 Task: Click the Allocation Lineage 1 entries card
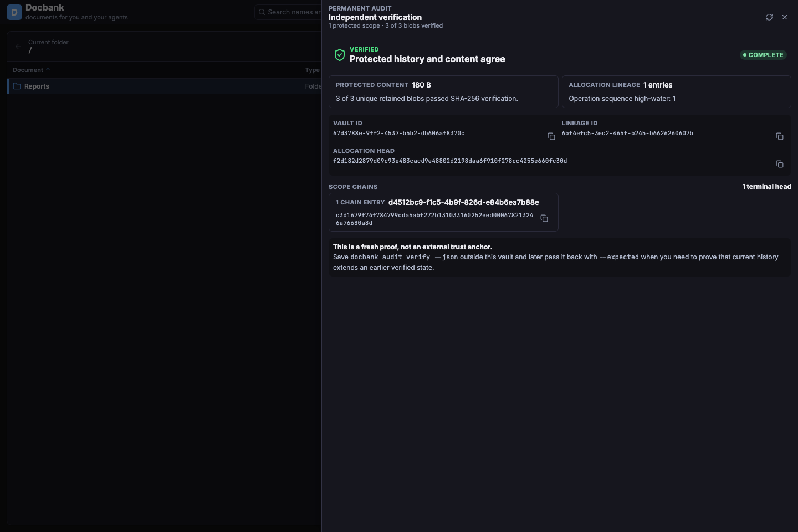click(x=676, y=91)
